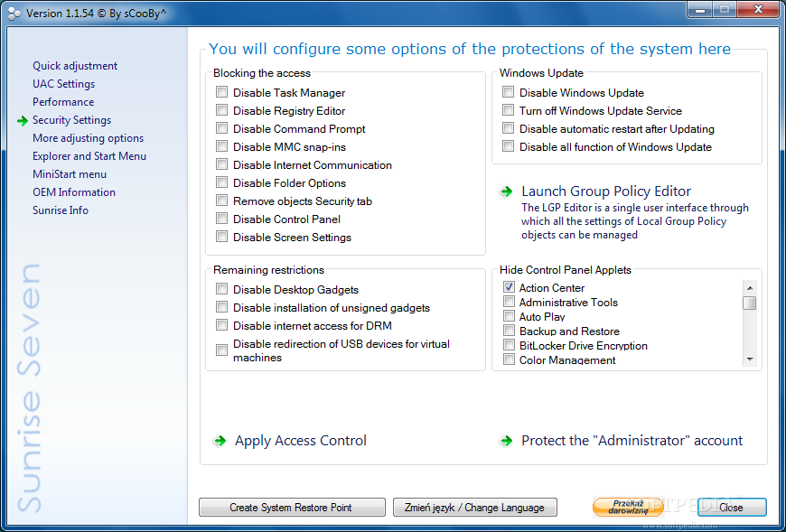Open Quick adjustment section
Image resolution: width=786 pixels, height=532 pixels.
click(x=75, y=66)
